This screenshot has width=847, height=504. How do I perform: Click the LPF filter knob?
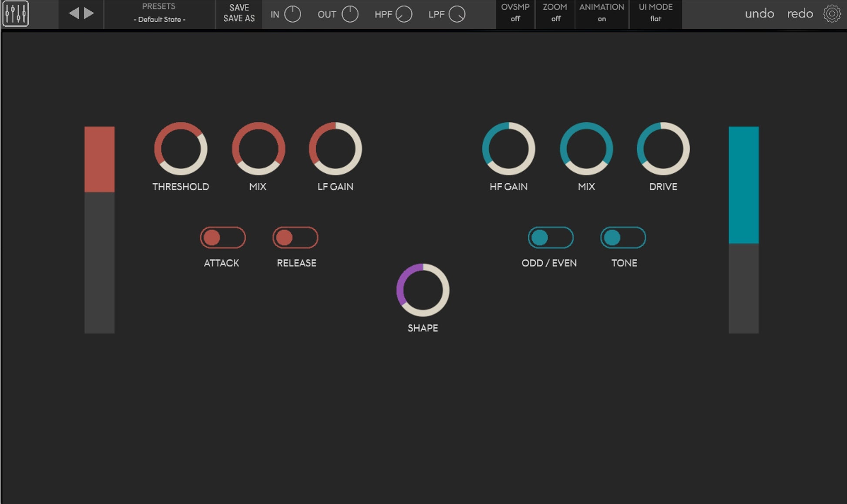tap(457, 14)
